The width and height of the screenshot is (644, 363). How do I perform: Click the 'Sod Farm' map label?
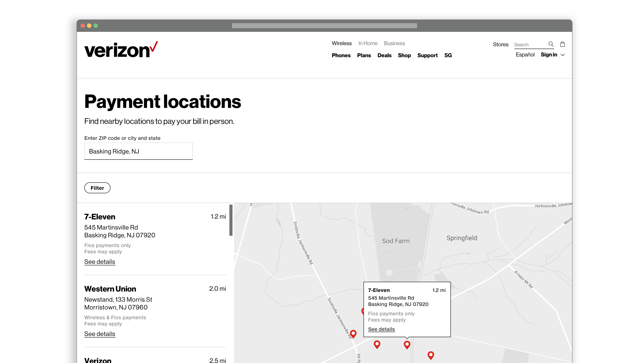tap(396, 241)
